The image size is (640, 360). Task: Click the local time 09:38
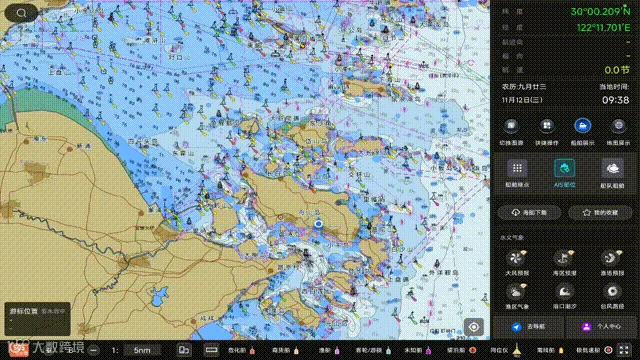tap(616, 100)
